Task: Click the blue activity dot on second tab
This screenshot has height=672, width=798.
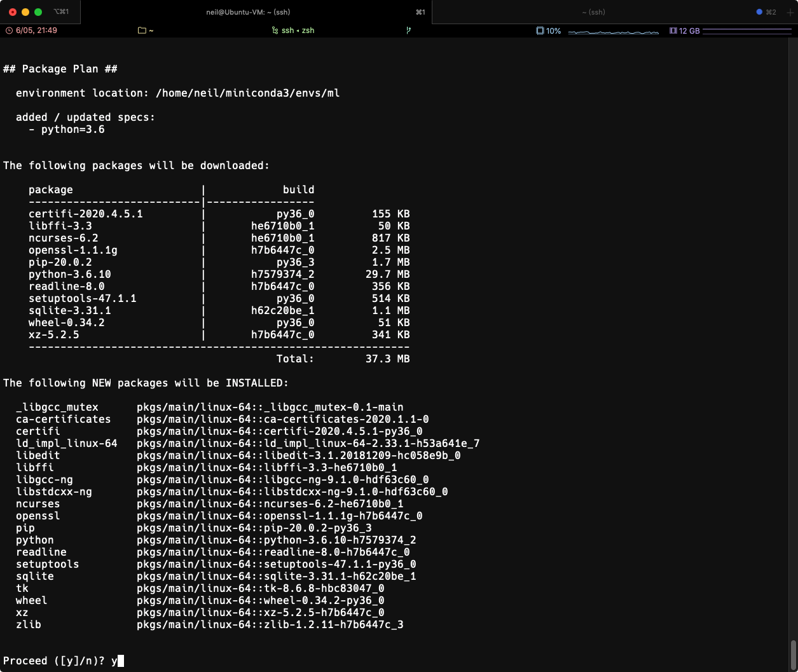Action: pos(759,12)
